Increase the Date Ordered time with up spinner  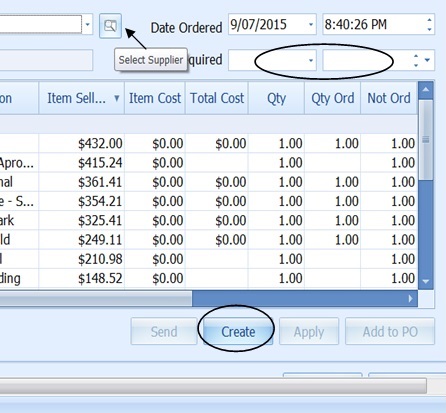click(x=429, y=20)
